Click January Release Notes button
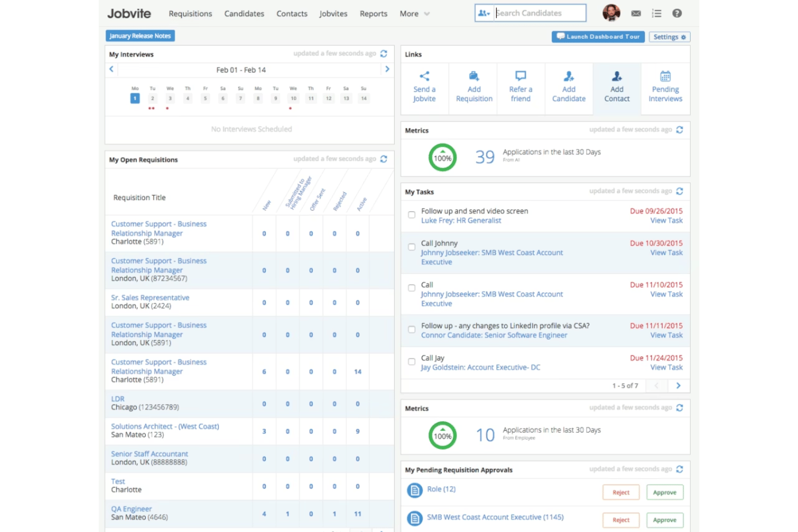 coord(140,36)
